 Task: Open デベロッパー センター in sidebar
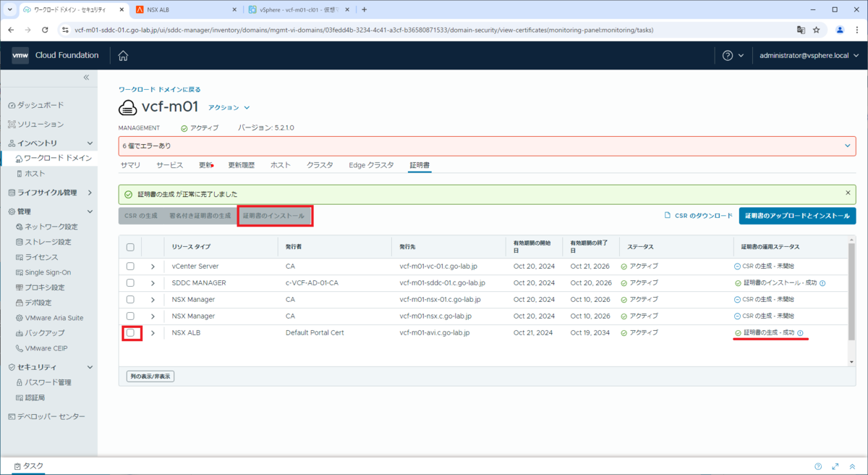(x=46, y=416)
